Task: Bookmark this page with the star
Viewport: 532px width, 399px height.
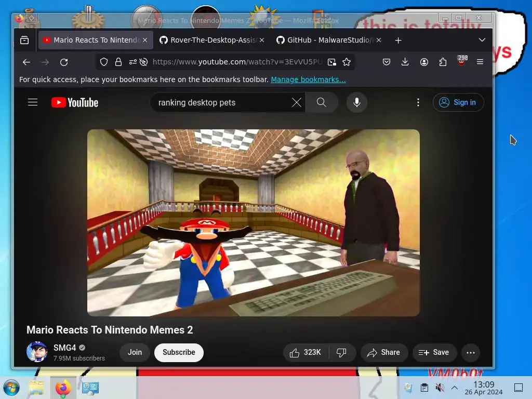Action: point(347,62)
